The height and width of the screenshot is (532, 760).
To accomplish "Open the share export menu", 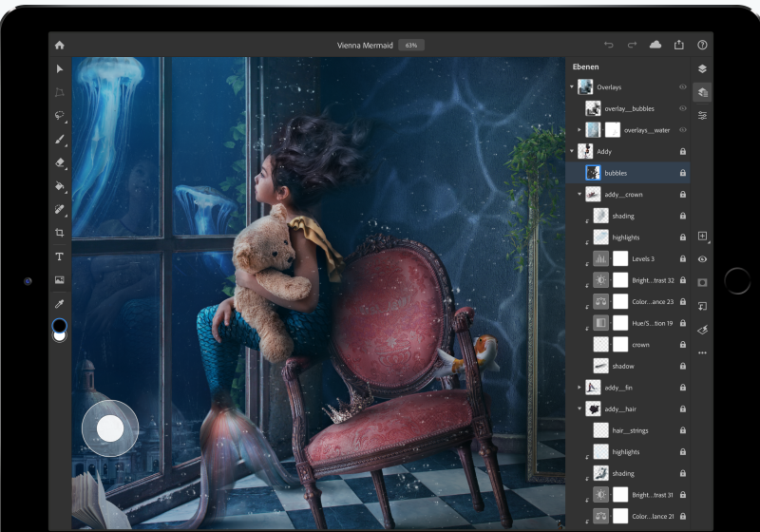I will (679, 45).
